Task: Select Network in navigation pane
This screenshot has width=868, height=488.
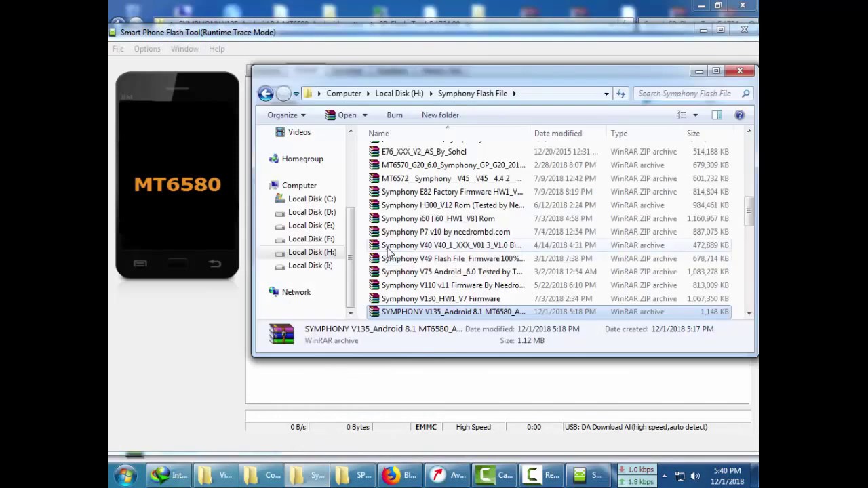Action: click(296, 292)
